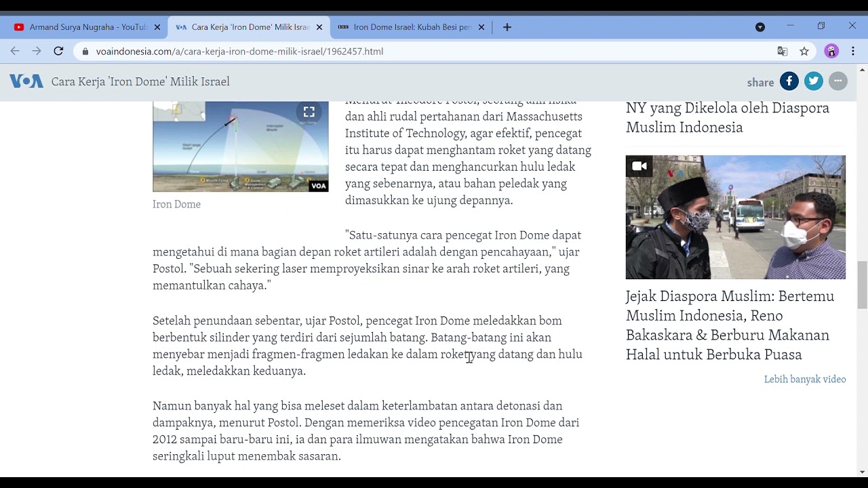Click the 'share' label in header
This screenshot has height=488, width=868.
click(x=760, y=82)
